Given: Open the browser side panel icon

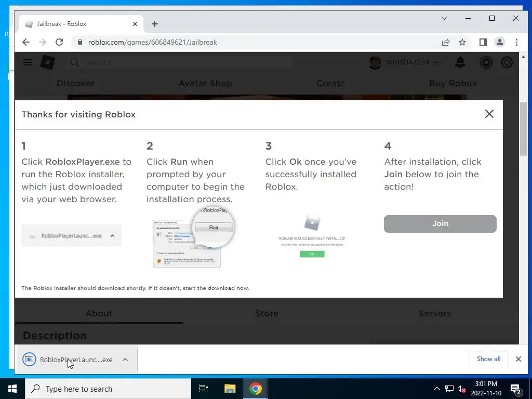Looking at the screenshot, I should pyautogui.click(x=483, y=42).
